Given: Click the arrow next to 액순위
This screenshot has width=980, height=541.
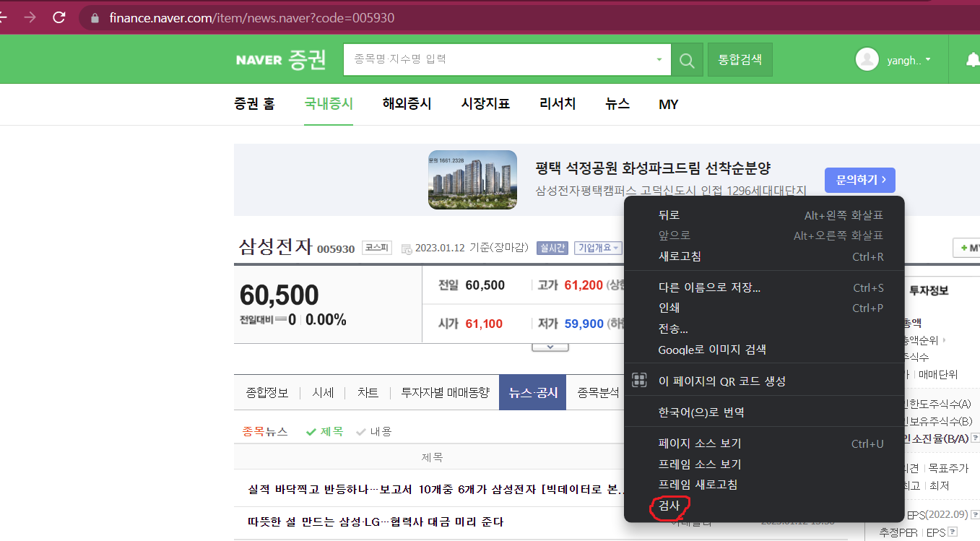Looking at the screenshot, I should [943, 339].
